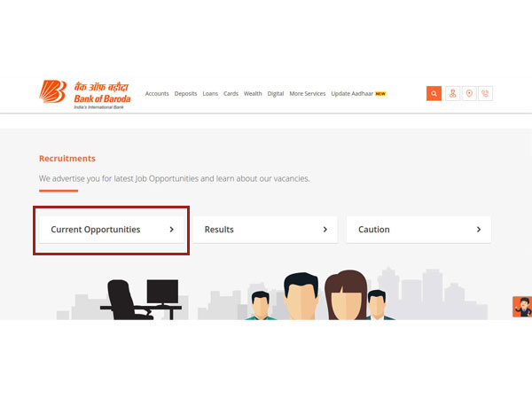Click the chevron on Caution

pyautogui.click(x=479, y=230)
